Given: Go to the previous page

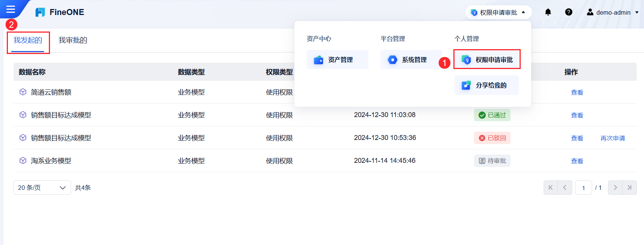Looking at the screenshot, I should 565,188.
